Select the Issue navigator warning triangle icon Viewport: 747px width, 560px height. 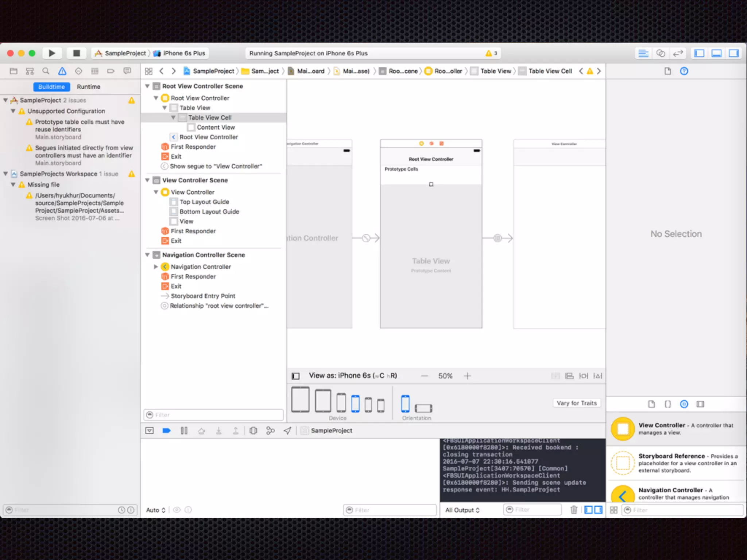tap(62, 71)
